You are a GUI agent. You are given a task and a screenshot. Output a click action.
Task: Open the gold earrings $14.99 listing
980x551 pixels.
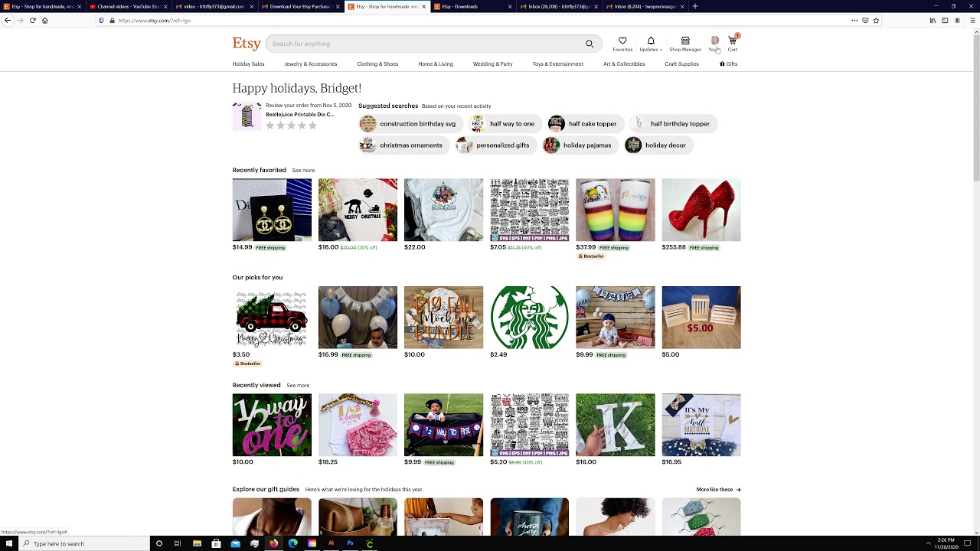[272, 210]
